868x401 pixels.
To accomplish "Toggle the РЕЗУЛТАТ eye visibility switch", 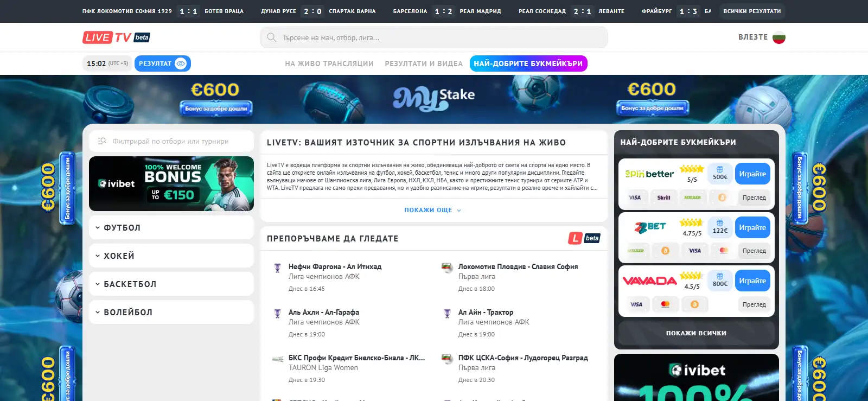I will pyautogui.click(x=181, y=63).
